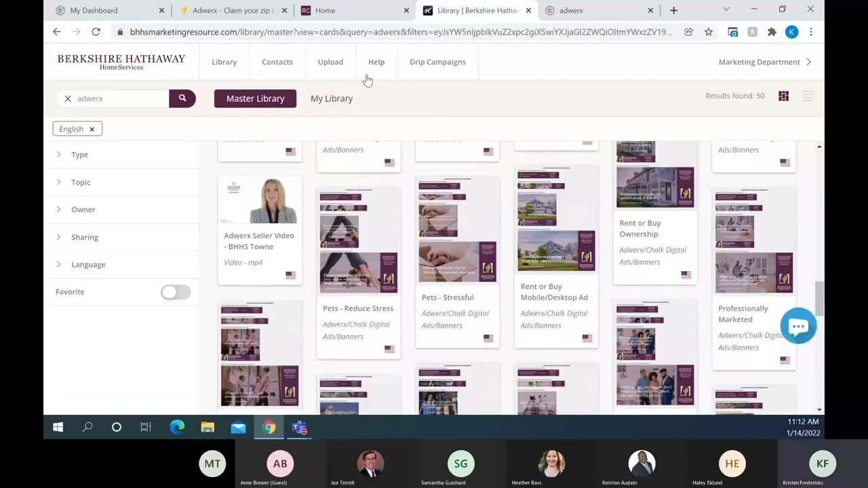Open the Rent or Buy Ownership item
Screen dimensions: 868x488
coord(640,228)
